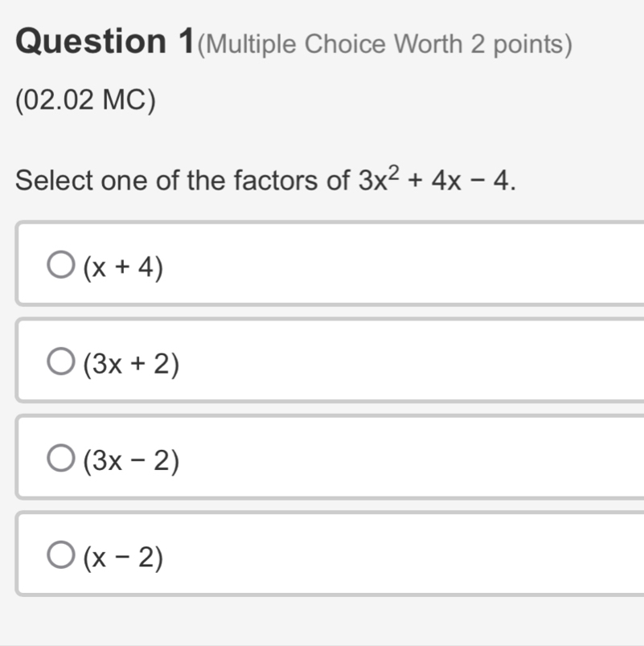Click empty space inside the (x + 4) option box
Screen dimensions: 644x646
point(402,265)
